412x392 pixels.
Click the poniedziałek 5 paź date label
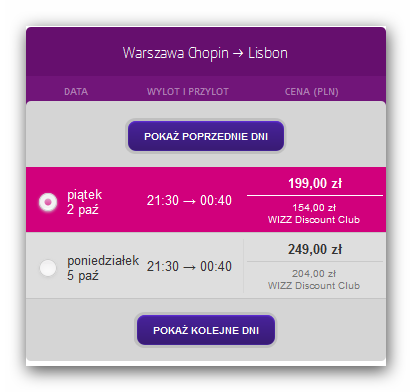pos(103,268)
